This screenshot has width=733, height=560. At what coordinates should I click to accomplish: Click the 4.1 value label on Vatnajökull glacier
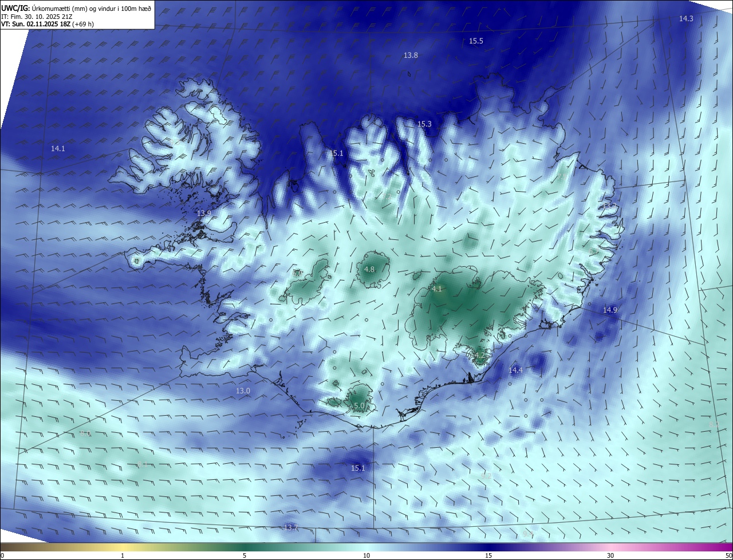[x=437, y=289]
